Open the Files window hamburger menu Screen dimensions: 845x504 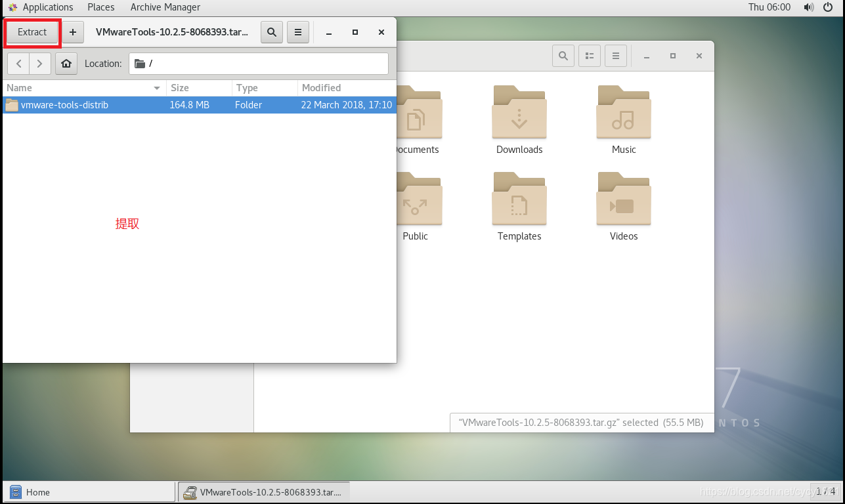click(616, 56)
